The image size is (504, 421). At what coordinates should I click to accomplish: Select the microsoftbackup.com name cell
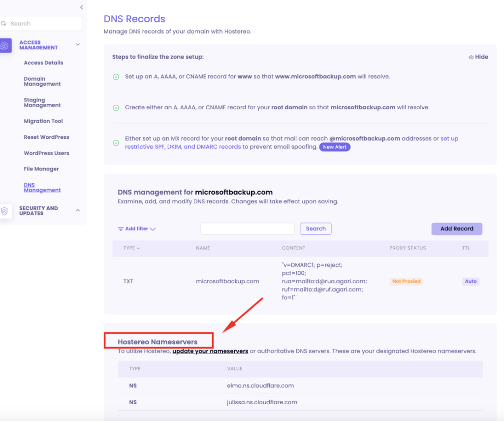(227, 282)
